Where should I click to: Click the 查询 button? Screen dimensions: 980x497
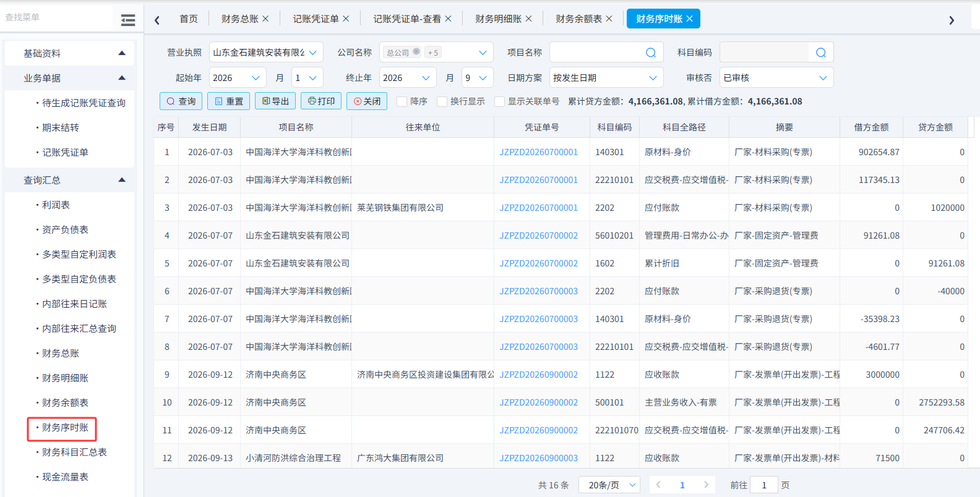[181, 101]
